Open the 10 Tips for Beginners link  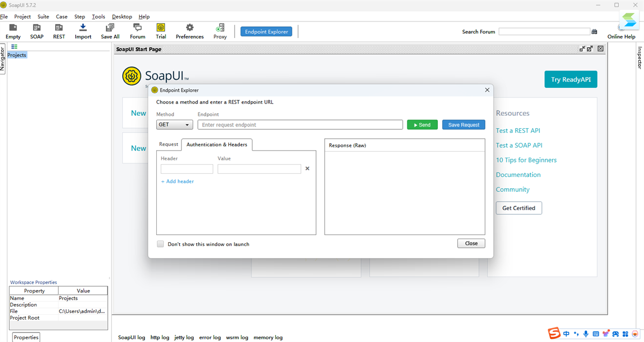click(526, 160)
